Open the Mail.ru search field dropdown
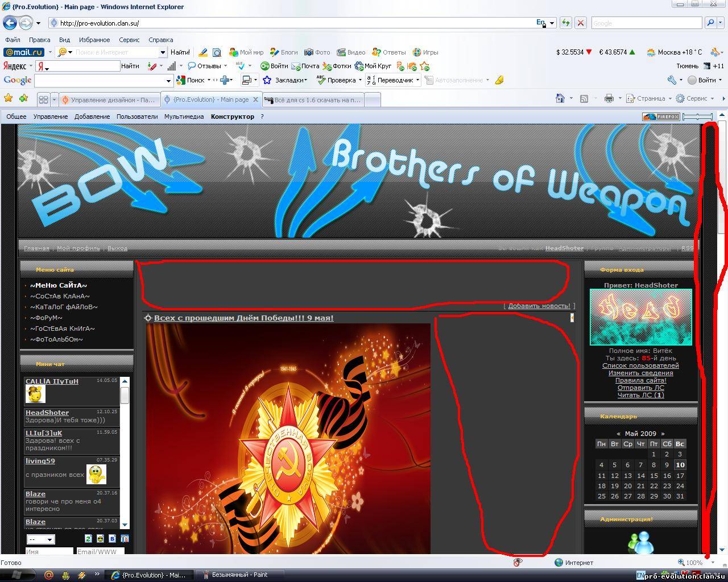 [162, 52]
